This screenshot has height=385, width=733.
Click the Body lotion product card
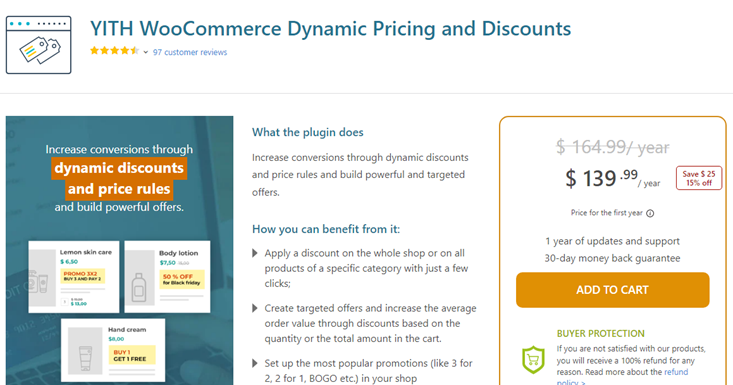pyautogui.click(x=167, y=277)
